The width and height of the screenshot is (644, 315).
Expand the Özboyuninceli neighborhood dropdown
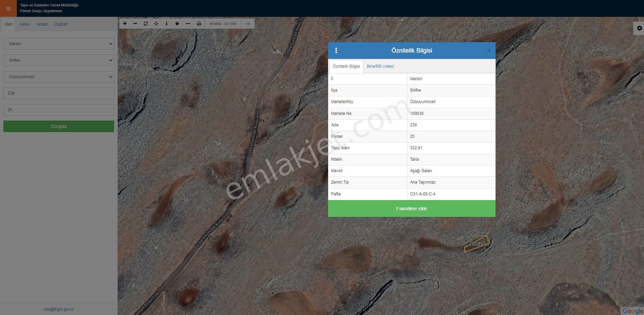tap(59, 77)
